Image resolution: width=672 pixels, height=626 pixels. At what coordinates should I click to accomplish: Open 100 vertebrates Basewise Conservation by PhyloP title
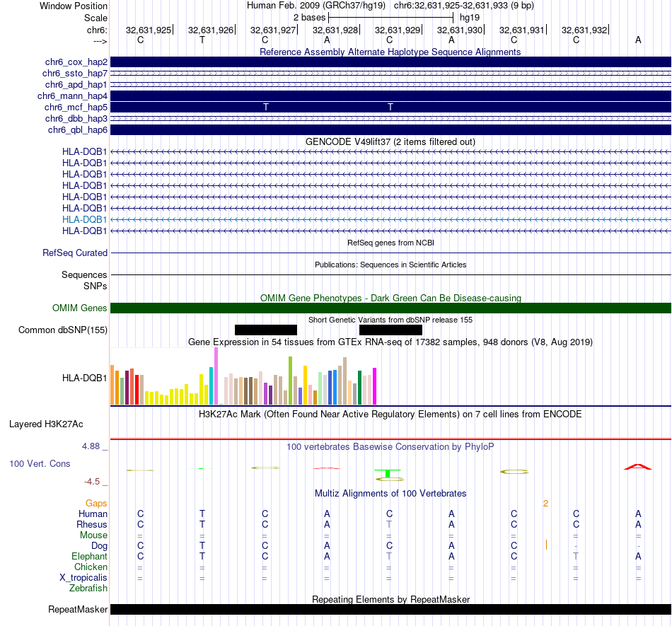pos(390,446)
